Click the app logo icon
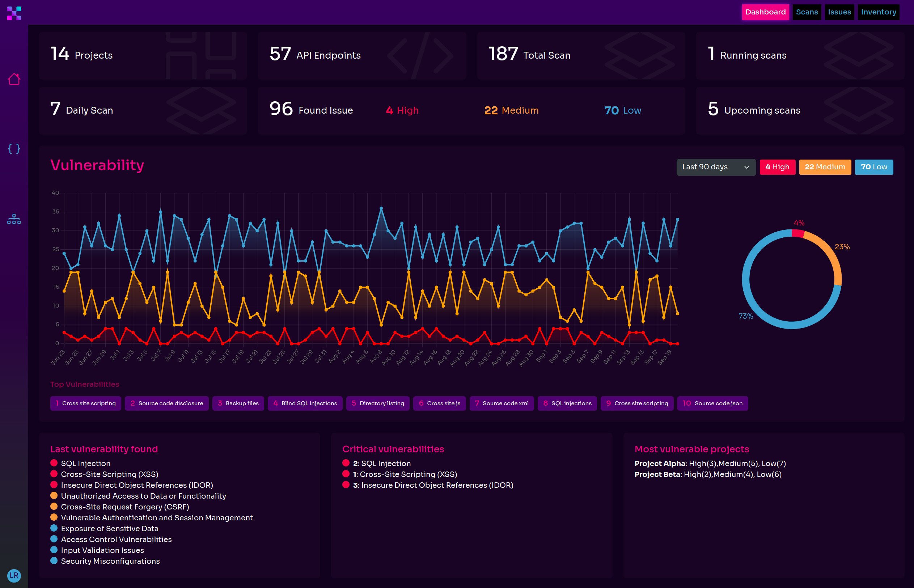 14,13
